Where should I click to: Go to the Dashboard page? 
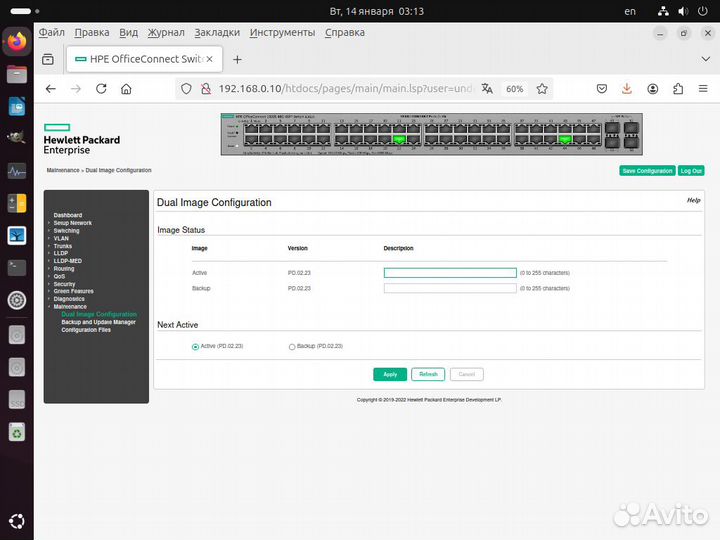click(x=68, y=215)
